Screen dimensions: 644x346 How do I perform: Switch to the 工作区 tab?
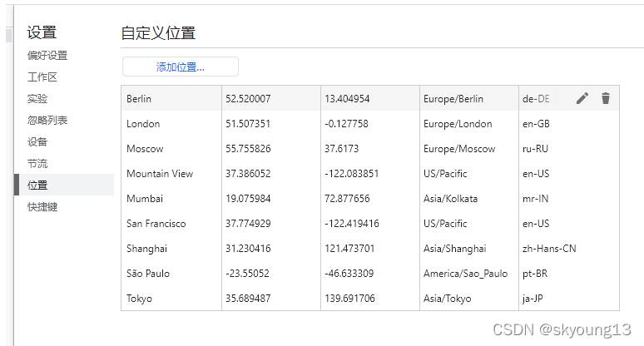pos(42,77)
